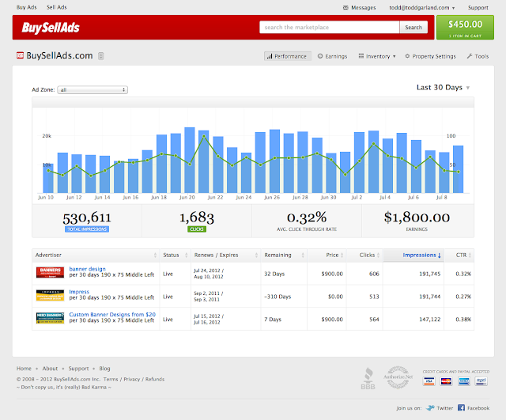
Task: Click the Home footer link
Action: point(24,369)
